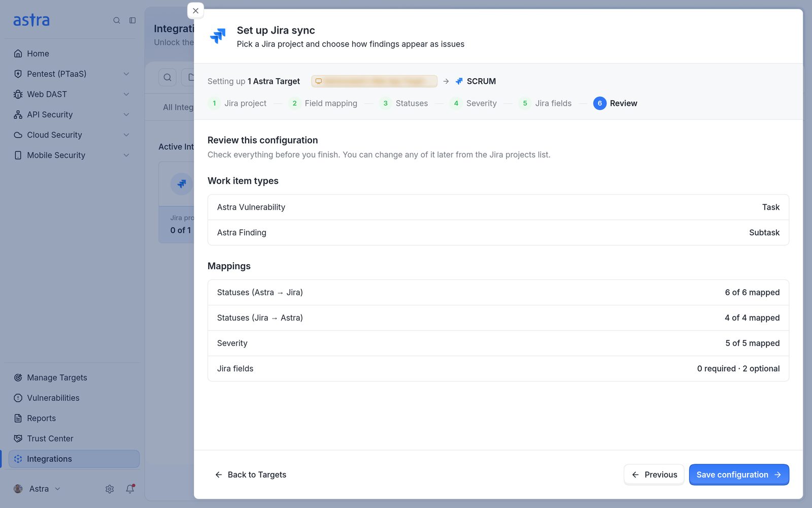This screenshot has width=812, height=508.
Task: Click the Astra Vulnerability row
Action: [498, 207]
